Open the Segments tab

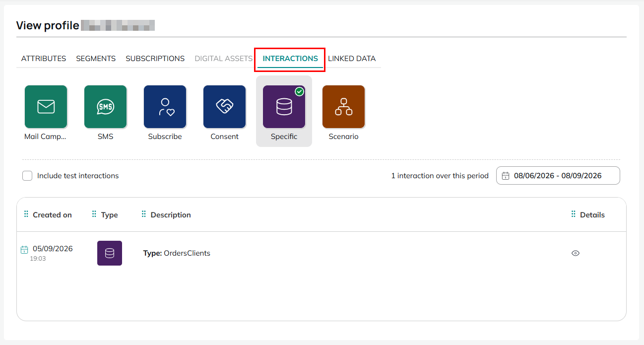pyautogui.click(x=96, y=59)
